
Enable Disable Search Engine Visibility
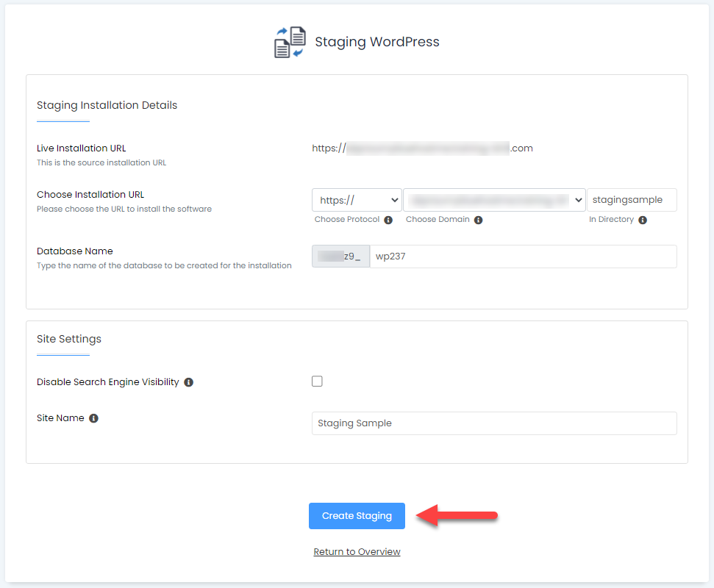pos(317,381)
